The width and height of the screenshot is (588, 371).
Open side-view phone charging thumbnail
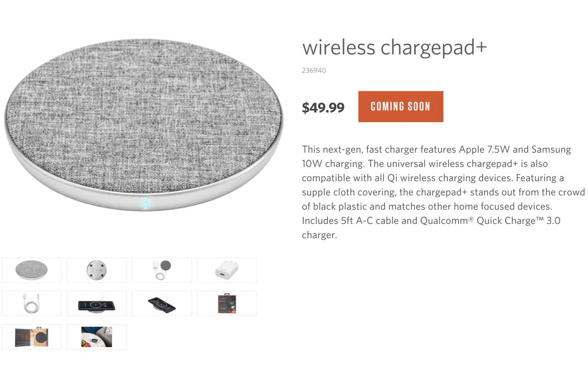[x=96, y=303]
